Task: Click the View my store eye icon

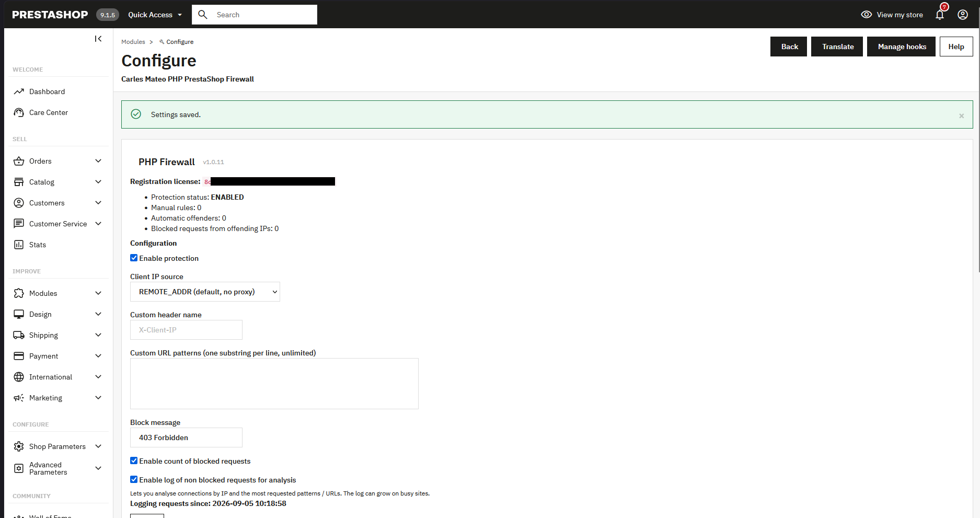Action: (867, 15)
